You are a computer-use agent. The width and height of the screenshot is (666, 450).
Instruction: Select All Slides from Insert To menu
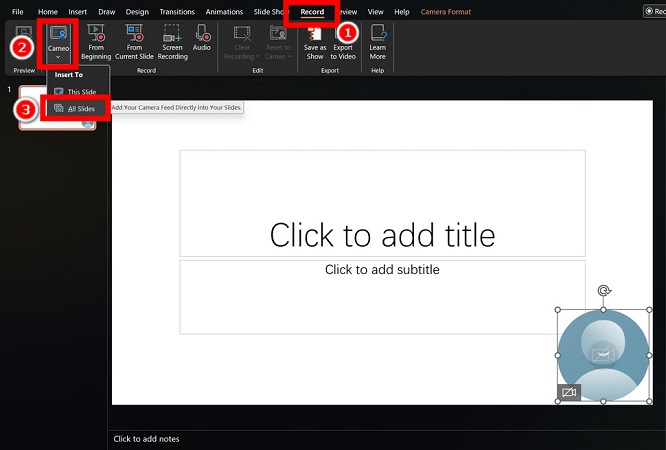click(81, 108)
